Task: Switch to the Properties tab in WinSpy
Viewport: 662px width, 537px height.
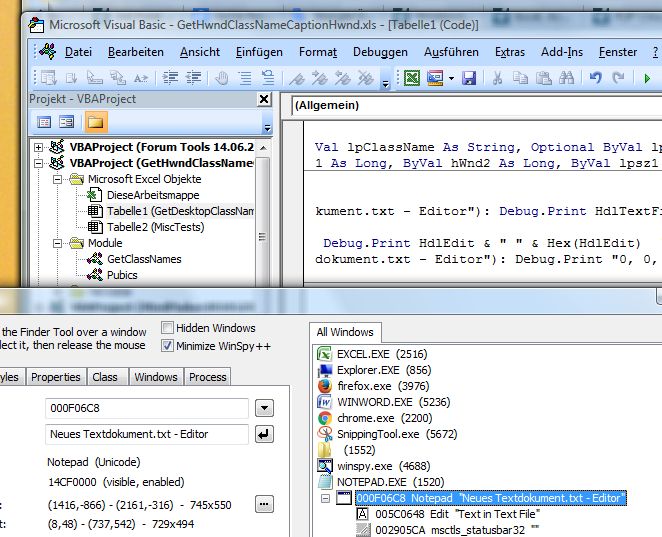Action: tap(56, 377)
